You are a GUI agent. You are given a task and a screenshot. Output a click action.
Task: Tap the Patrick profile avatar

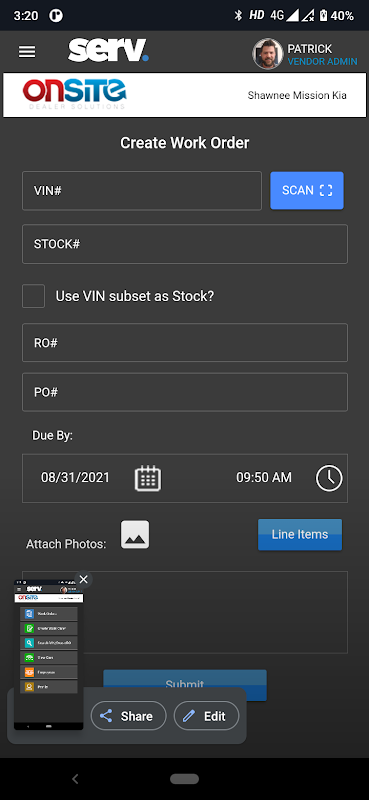(267, 54)
